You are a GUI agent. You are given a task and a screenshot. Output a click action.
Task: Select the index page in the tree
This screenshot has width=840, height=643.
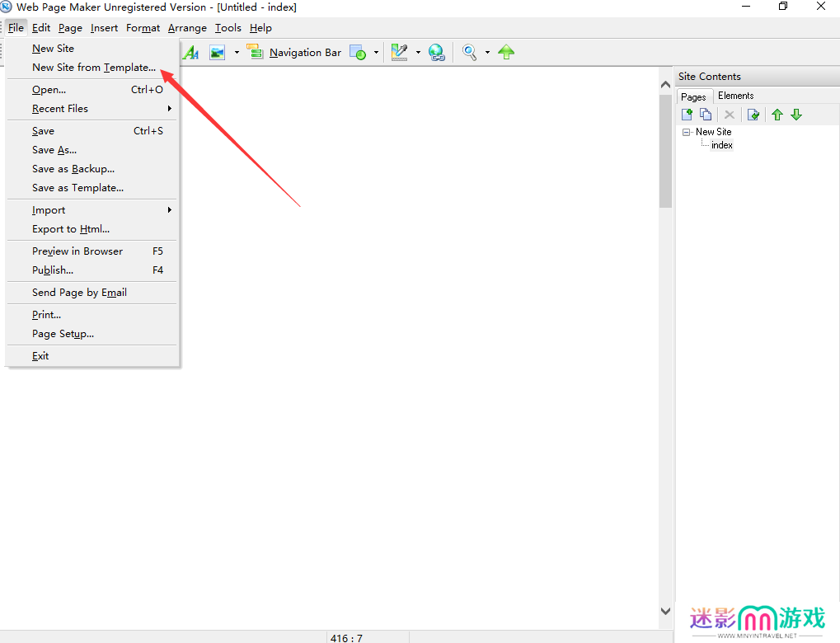[721, 145]
